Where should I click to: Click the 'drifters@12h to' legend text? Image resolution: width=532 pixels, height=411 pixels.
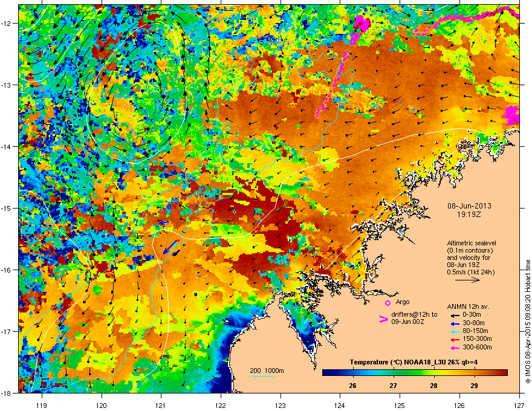[x=414, y=315]
